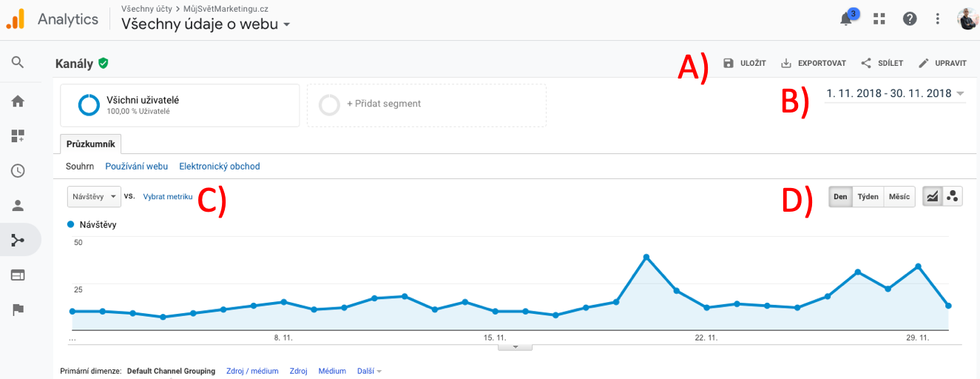Click the EXPORTOVAT export button
The width and height of the screenshot is (980, 379).
pos(814,64)
